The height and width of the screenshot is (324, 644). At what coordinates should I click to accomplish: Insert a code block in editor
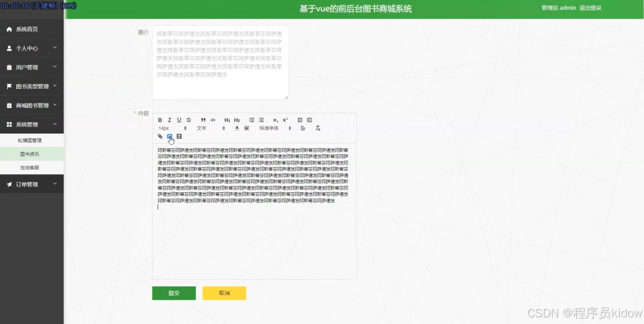pyautogui.click(x=213, y=120)
